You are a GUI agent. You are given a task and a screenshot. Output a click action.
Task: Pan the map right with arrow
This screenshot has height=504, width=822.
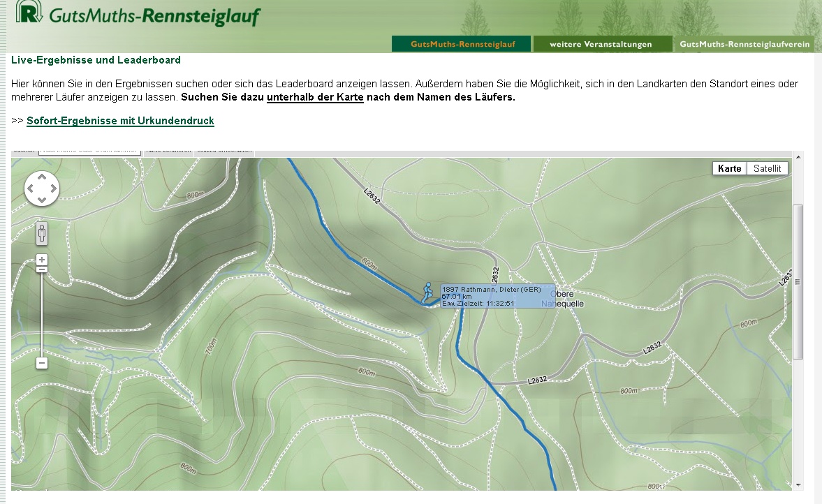[54, 188]
